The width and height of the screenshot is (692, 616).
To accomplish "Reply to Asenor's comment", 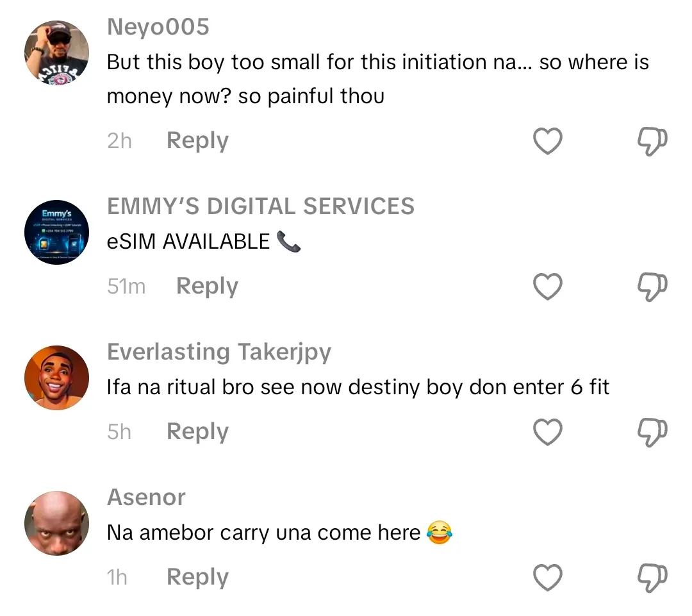I will coord(197,578).
